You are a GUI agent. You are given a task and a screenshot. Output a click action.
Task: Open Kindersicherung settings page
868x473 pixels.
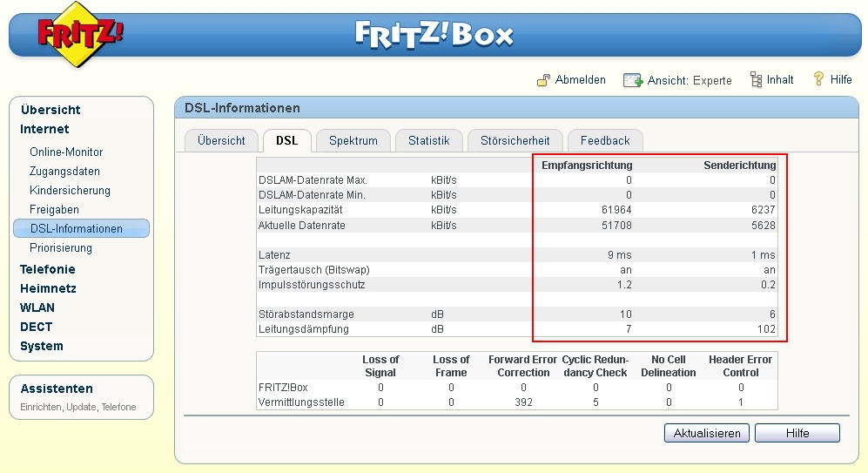70,190
